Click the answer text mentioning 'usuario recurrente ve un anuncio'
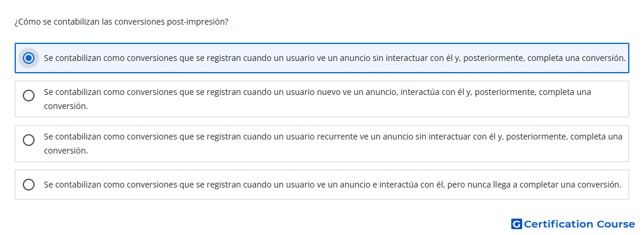The width and height of the screenshot is (644, 235). click(x=333, y=144)
